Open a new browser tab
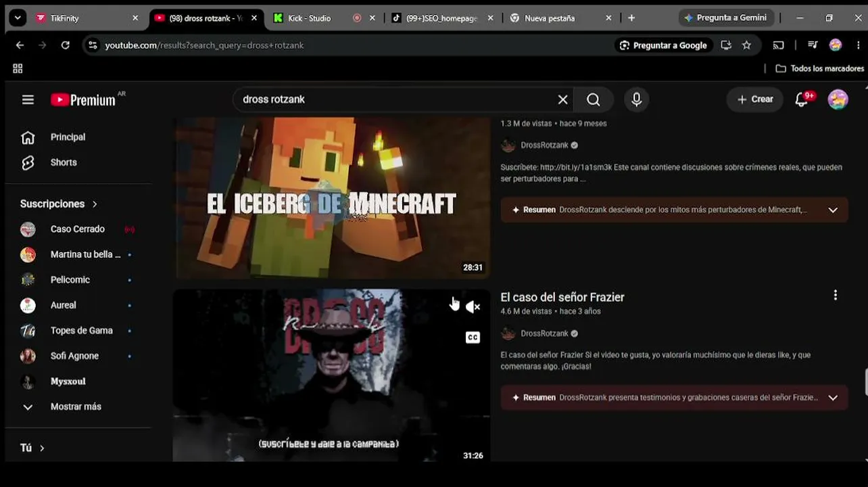Screen dimensions: 868x487 631,18
